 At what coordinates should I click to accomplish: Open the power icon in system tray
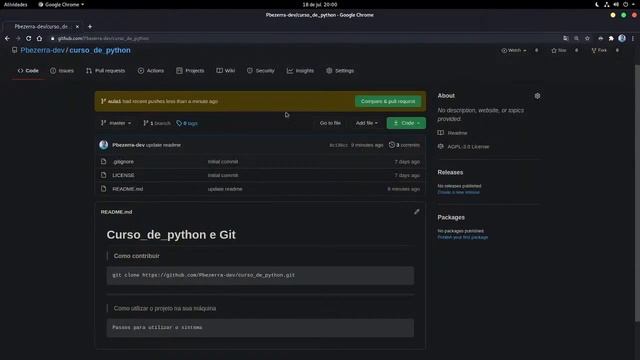(x=625, y=4)
